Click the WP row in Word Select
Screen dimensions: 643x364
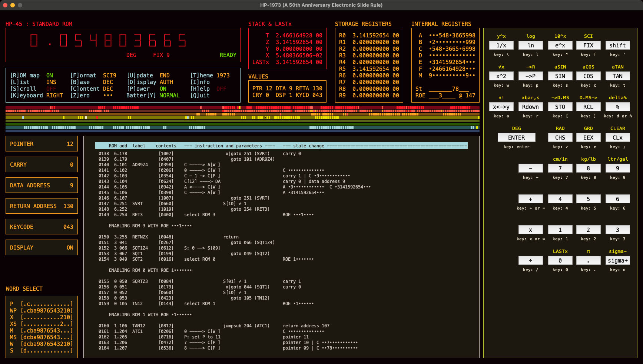41,311
